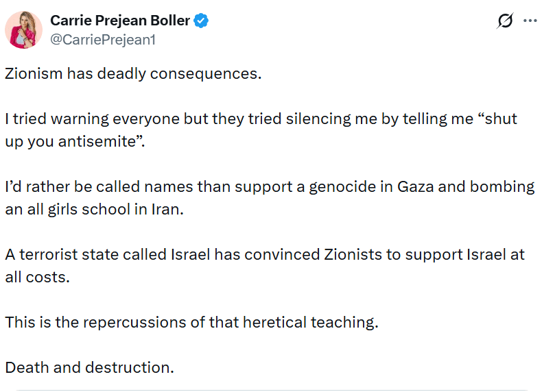Select the line starting "I'd rather be called names"
542x392 pixels.
268,187
